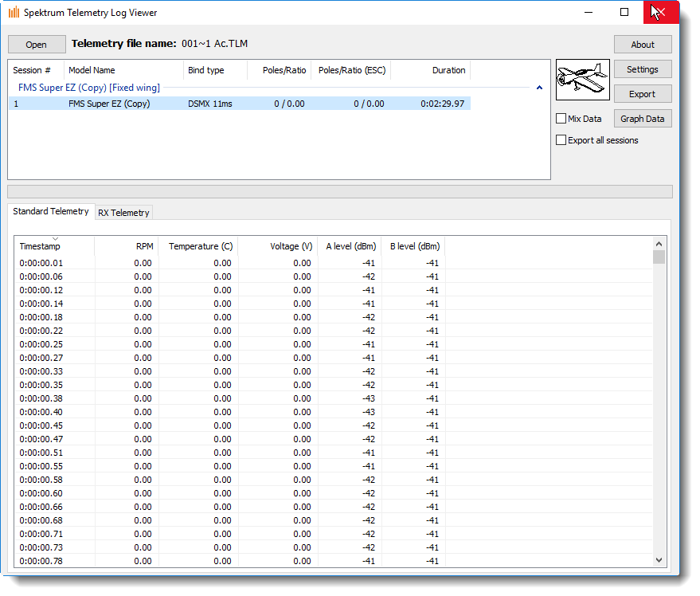
Task: Click the airplane model image icon
Action: (582, 79)
